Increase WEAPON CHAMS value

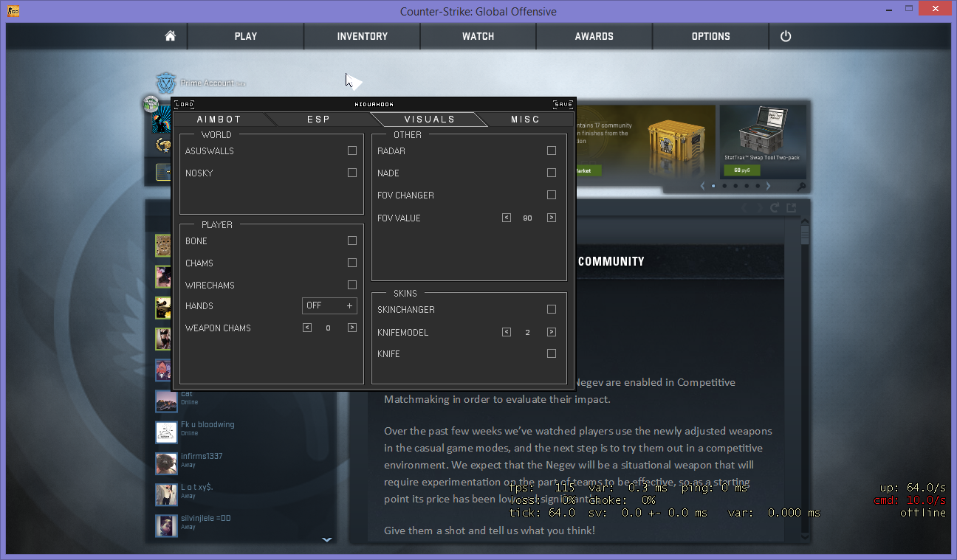point(352,328)
